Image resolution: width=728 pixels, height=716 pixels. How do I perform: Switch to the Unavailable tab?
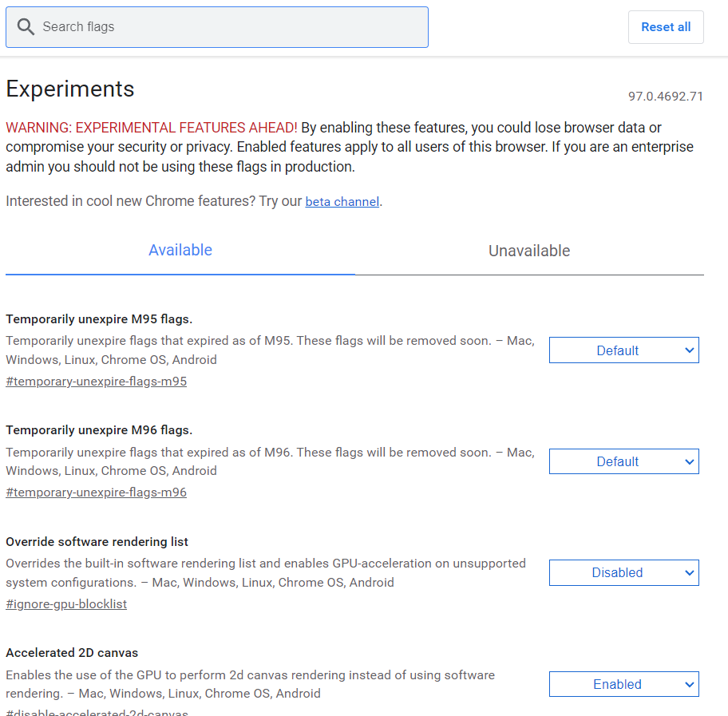[529, 251]
